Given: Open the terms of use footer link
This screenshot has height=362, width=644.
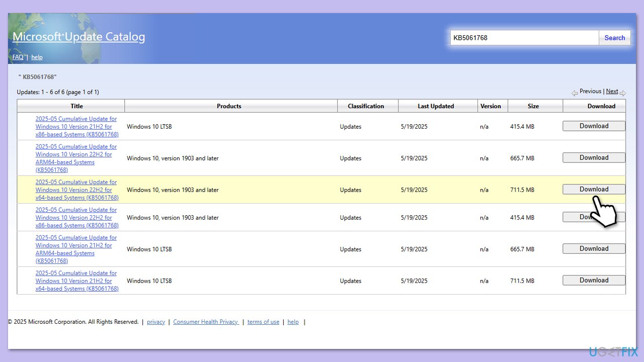Looking at the screenshot, I should [263, 322].
